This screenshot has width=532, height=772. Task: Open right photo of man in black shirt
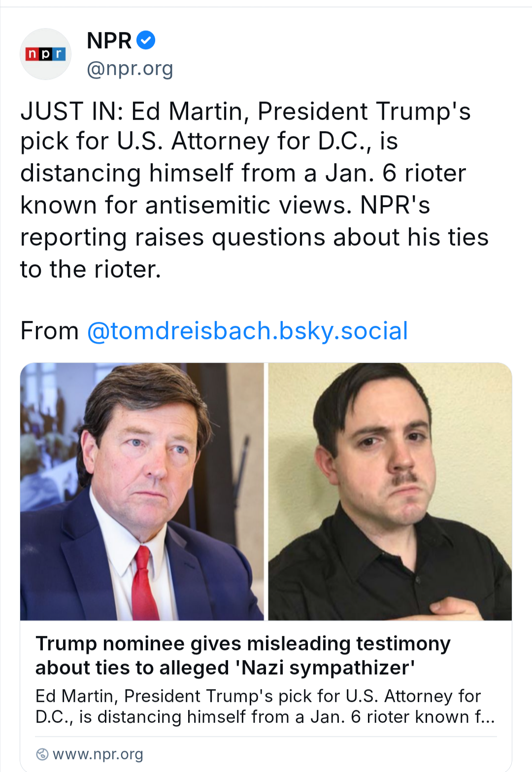pyautogui.click(x=390, y=491)
